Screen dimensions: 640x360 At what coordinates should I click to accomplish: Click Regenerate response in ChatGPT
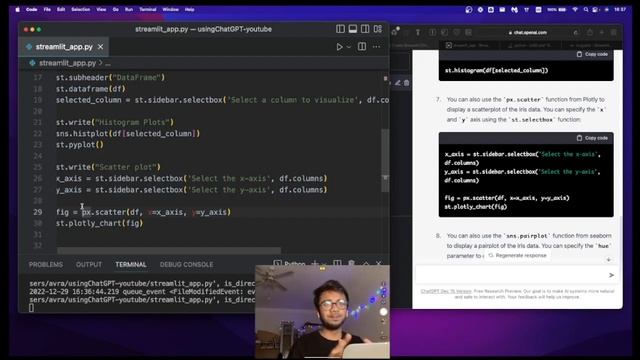click(x=517, y=256)
